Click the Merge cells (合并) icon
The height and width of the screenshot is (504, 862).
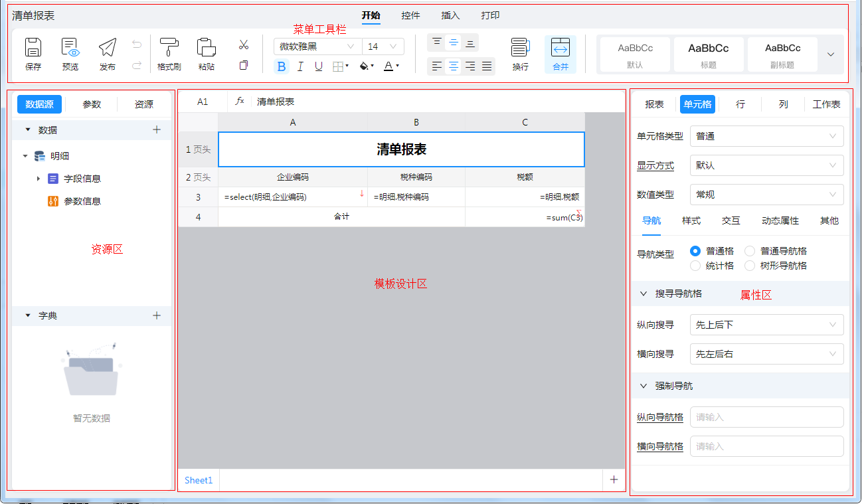[560, 48]
